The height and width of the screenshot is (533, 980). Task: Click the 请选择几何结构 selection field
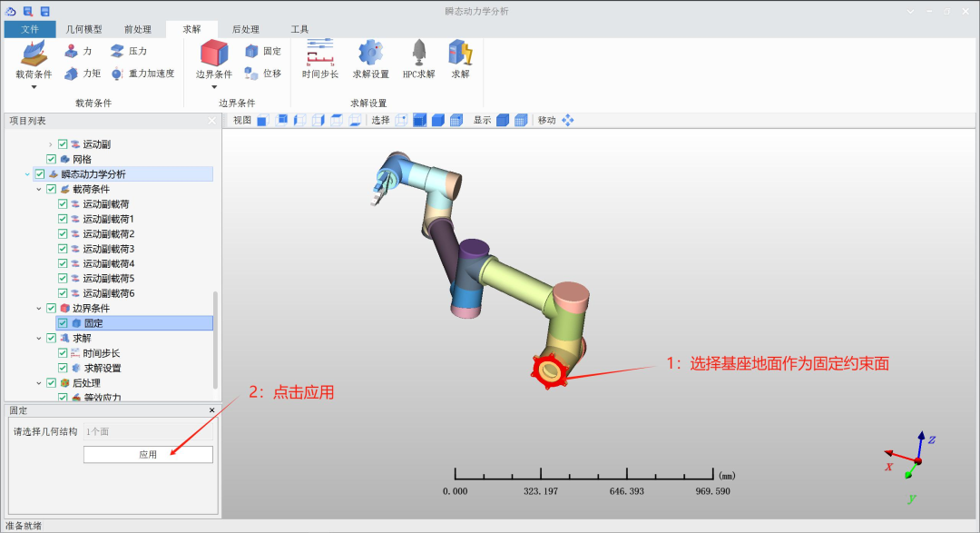point(148,431)
